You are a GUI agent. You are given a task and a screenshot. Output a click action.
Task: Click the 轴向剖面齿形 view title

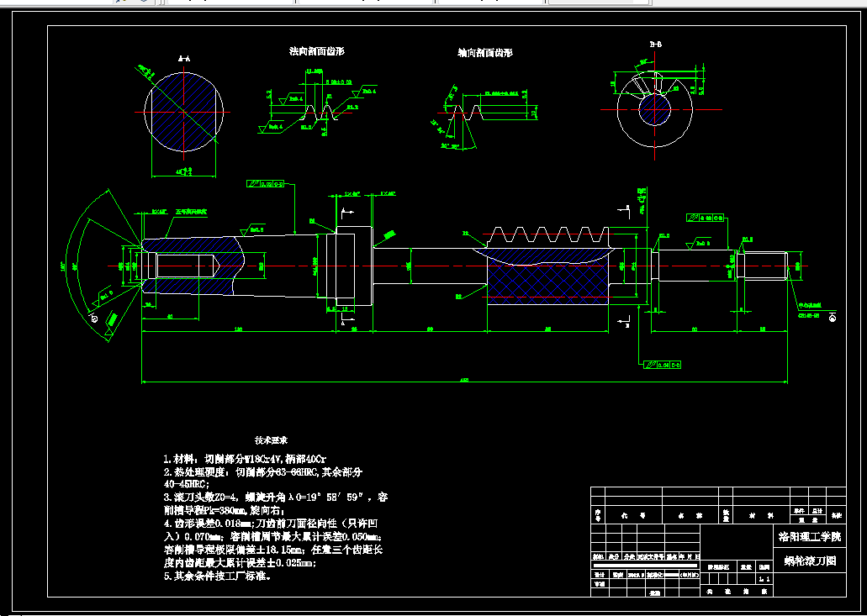[485, 53]
